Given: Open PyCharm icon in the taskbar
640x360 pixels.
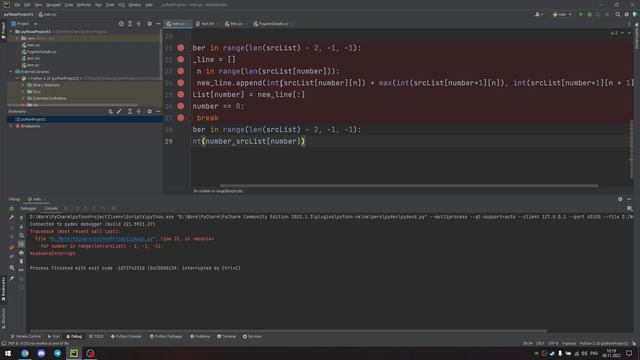Looking at the screenshot, I should point(74,353).
